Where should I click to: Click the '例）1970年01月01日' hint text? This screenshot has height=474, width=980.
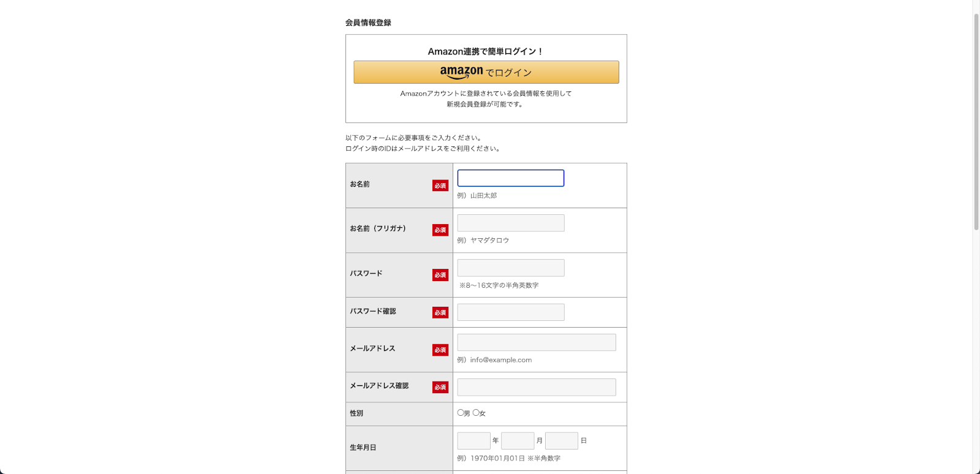[491, 458]
